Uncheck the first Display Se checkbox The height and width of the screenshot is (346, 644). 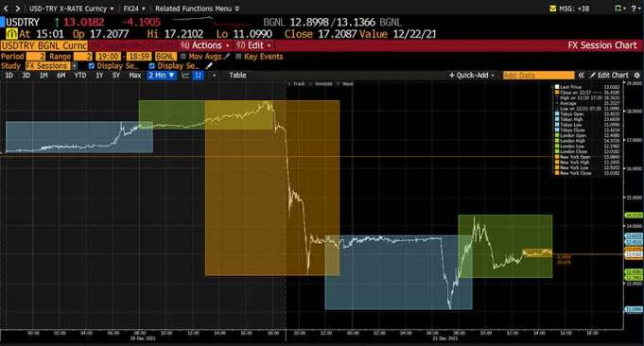click(x=92, y=66)
